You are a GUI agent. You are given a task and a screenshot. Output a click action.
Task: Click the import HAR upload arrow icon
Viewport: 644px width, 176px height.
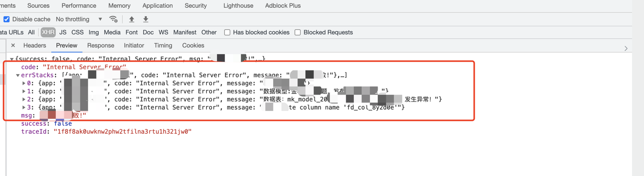(x=132, y=19)
